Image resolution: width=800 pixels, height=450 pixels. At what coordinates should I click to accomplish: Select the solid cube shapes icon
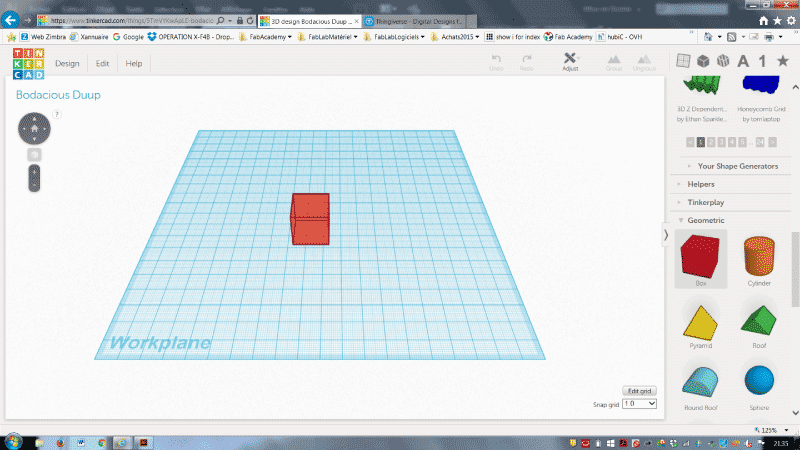703,61
